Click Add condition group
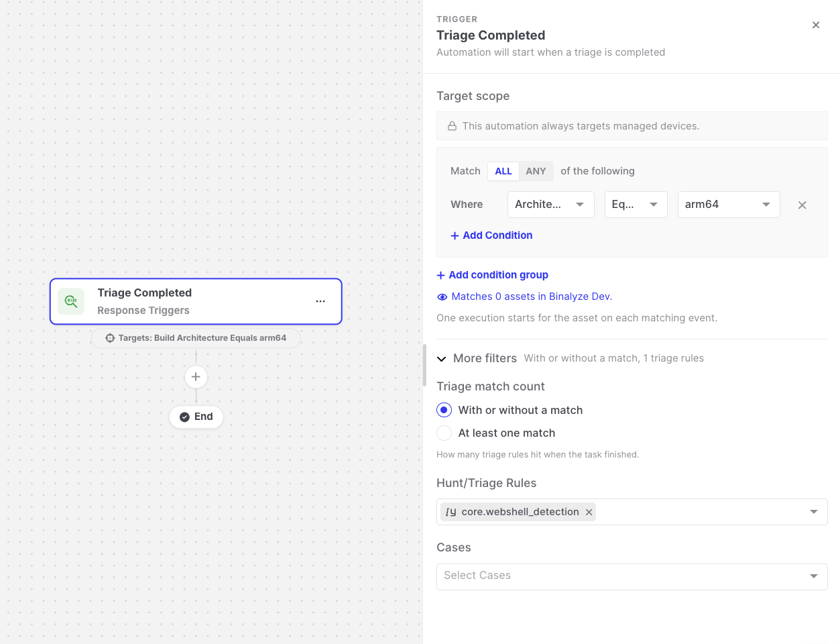The image size is (840, 644). 492,275
